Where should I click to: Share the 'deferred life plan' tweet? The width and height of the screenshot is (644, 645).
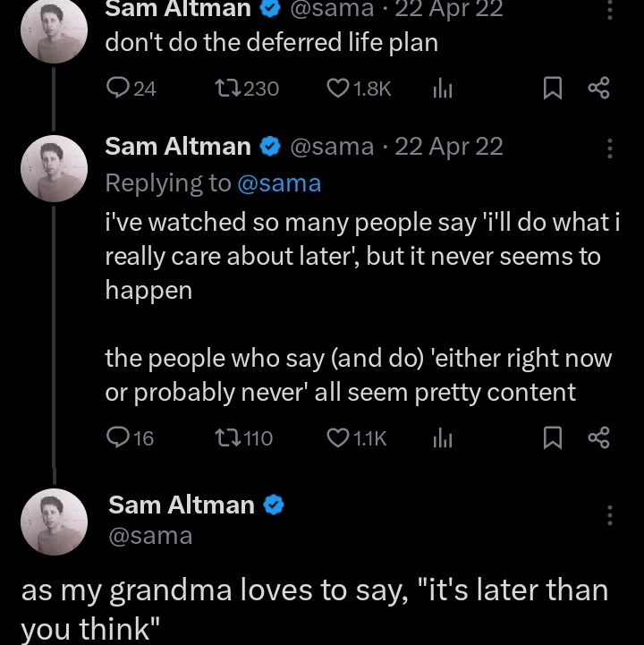[x=598, y=88]
